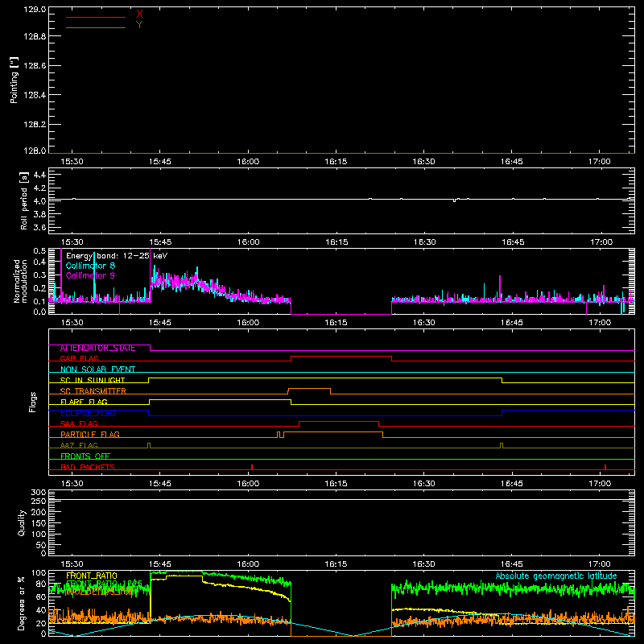Click the '129.0' tick on the Pointing axis
Viewport: 644px width, 644px height.
[x=35, y=10]
